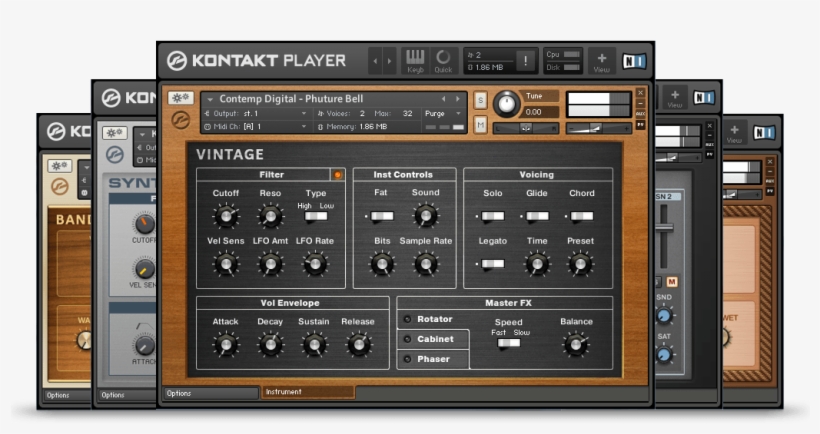This screenshot has width=820, height=434.
Task: Switch to the Instrument tab
Action: pos(308,392)
